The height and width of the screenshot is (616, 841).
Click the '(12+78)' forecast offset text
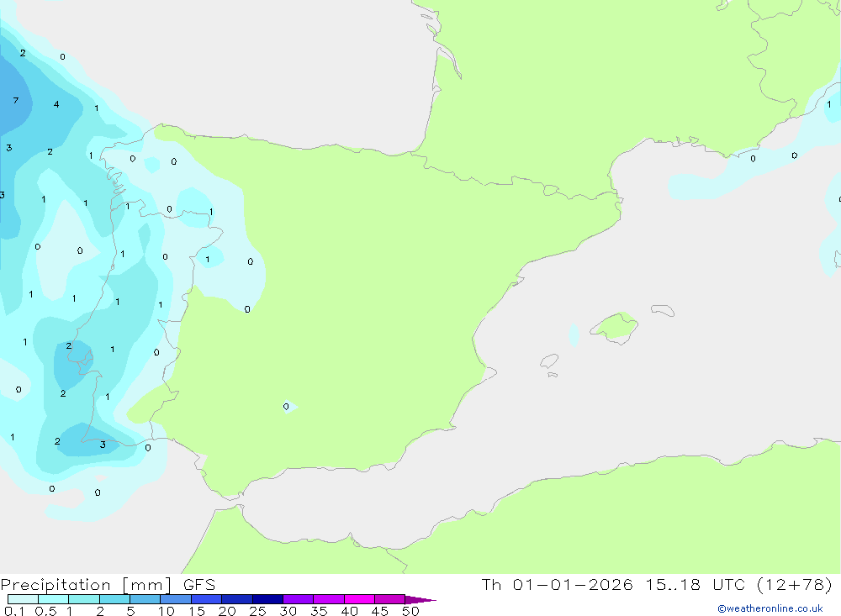click(x=795, y=584)
